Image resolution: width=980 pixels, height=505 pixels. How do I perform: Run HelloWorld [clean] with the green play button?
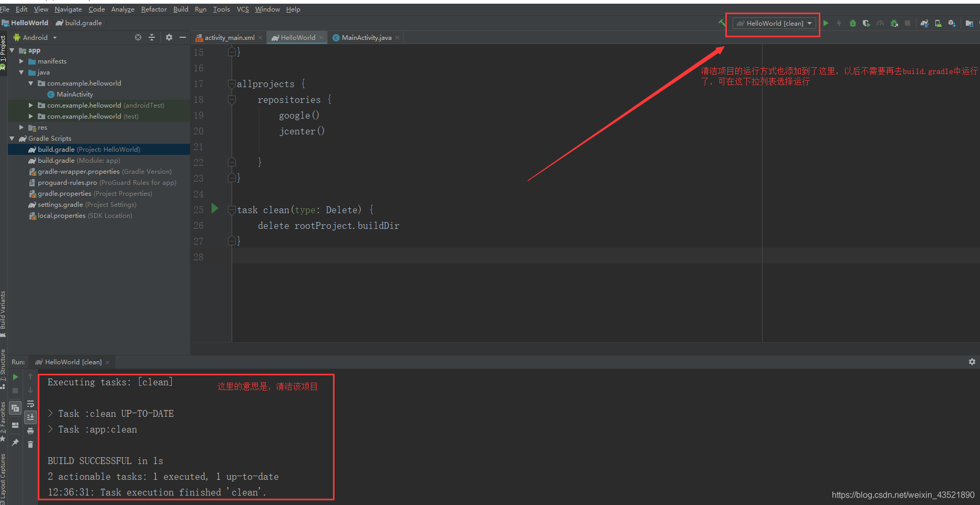point(826,23)
